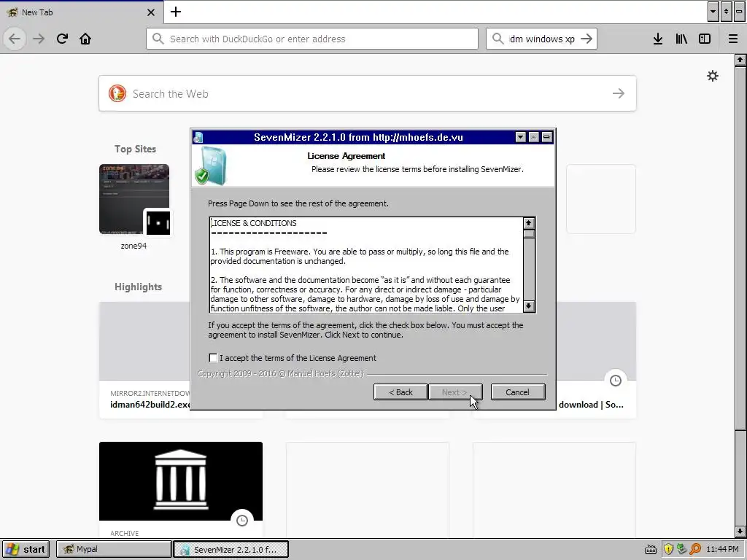Click the magnifier icon in the search bar
The image size is (747, 560).
[x=498, y=39]
